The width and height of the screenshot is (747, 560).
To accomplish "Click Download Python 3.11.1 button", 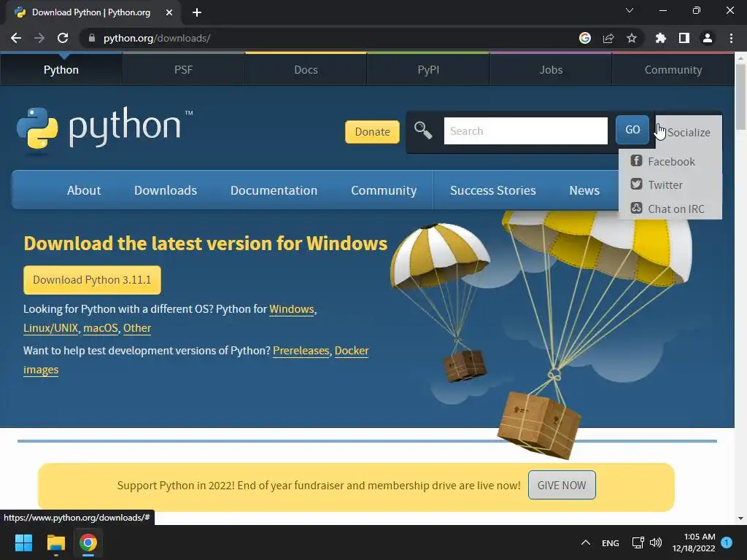I will (x=92, y=279).
